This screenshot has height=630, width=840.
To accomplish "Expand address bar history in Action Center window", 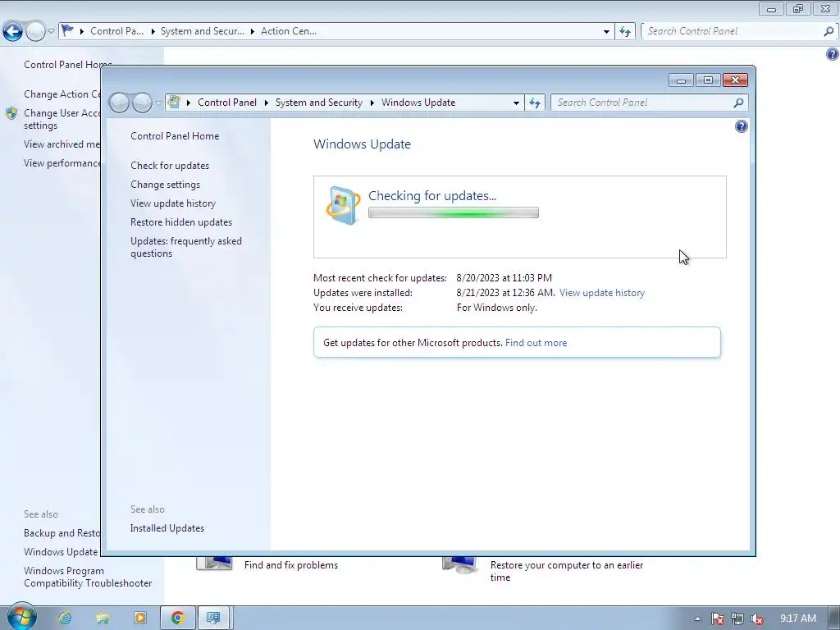I will (606, 31).
